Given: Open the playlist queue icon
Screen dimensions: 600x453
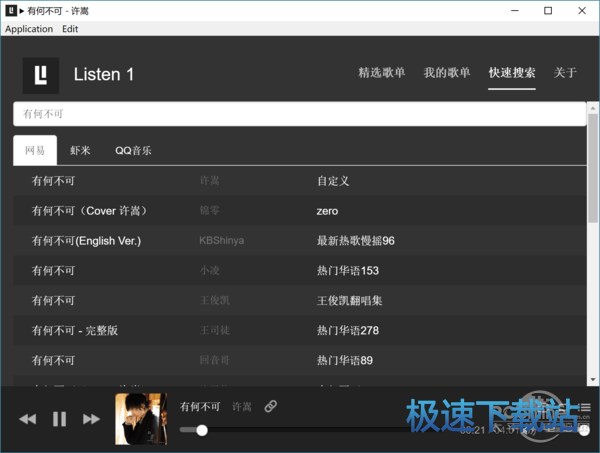Looking at the screenshot, I should [585, 407].
